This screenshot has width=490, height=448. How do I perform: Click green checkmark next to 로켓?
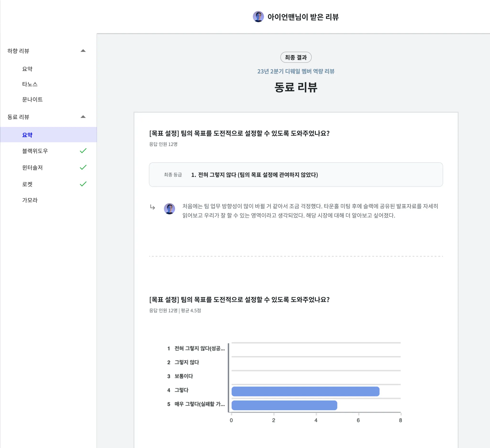[x=83, y=184]
